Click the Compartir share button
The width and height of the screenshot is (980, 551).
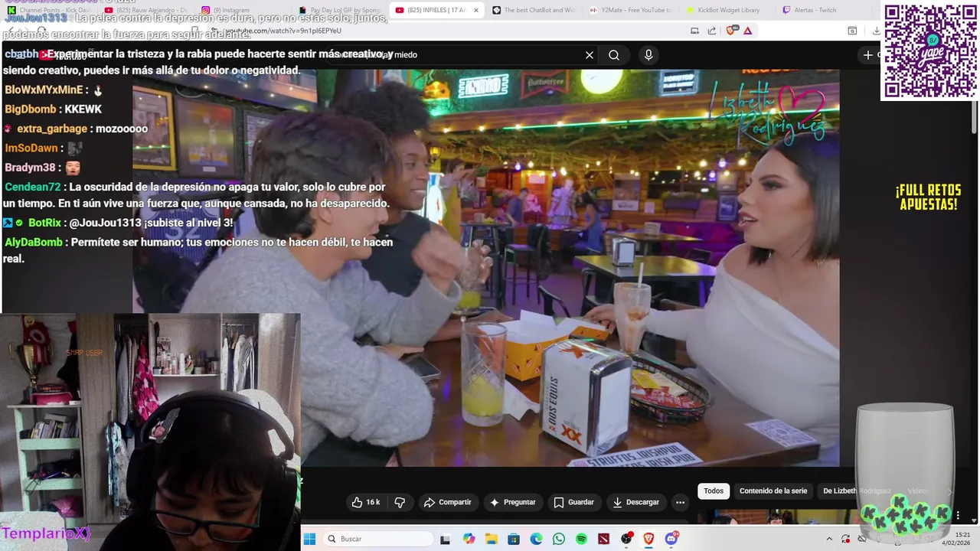(447, 502)
